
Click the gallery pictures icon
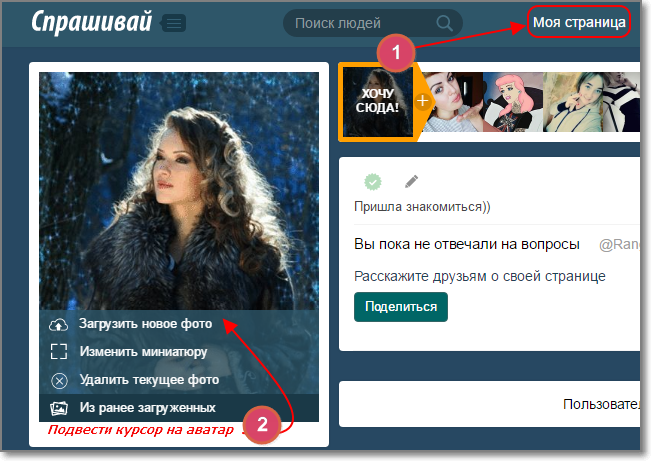59,408
